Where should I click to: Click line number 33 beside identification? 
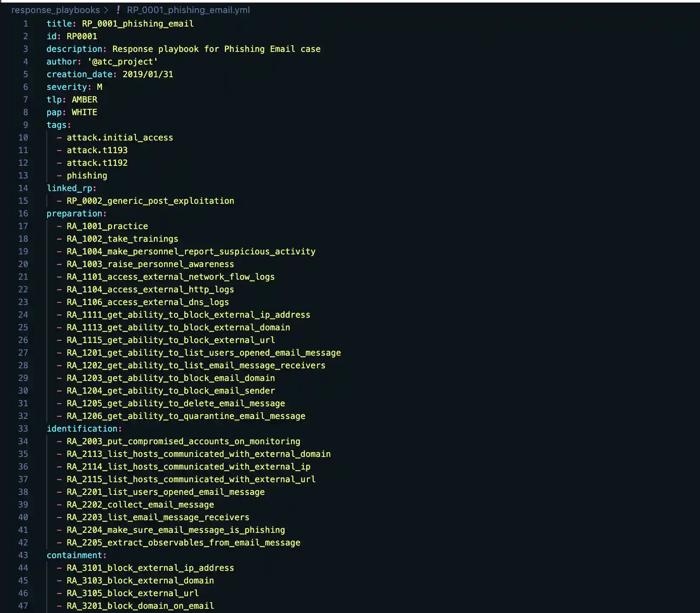23,429
